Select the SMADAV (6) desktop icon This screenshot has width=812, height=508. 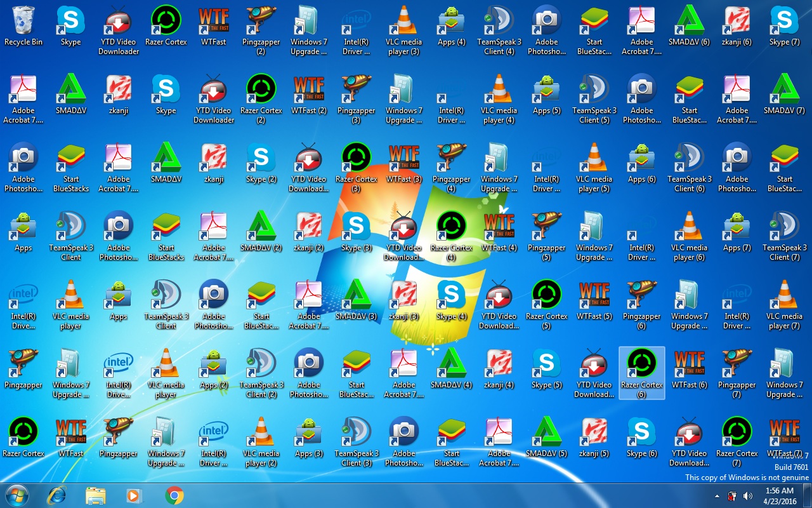(690, 27)
